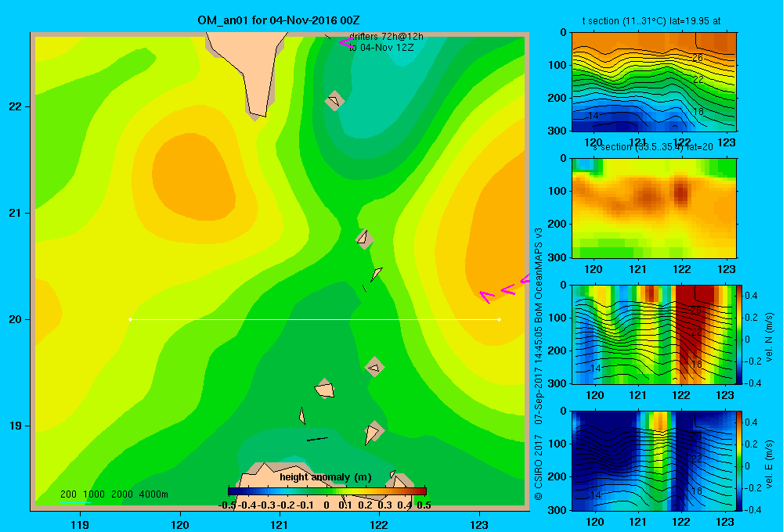Screen dimensions: 783x532
Task: Click the "14" isotherm label in temperature section
Action: tap(593, 116)
